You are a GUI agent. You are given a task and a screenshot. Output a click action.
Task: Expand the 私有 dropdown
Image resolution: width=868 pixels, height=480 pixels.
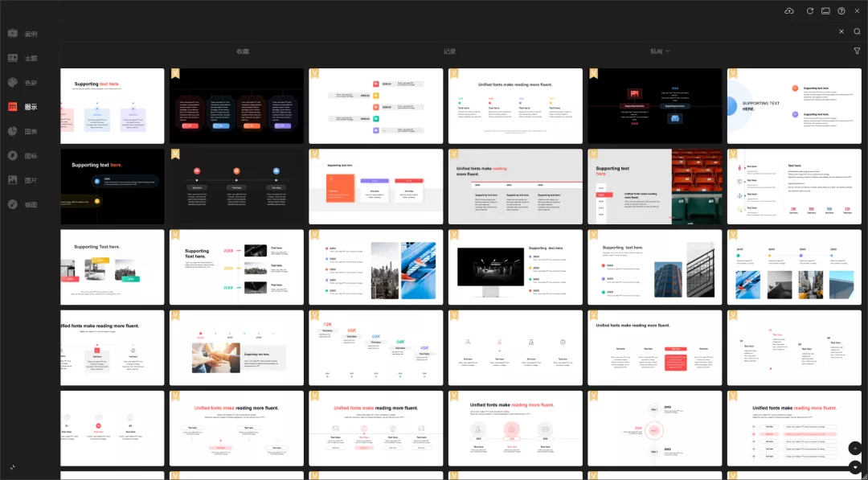pos(660,51)
